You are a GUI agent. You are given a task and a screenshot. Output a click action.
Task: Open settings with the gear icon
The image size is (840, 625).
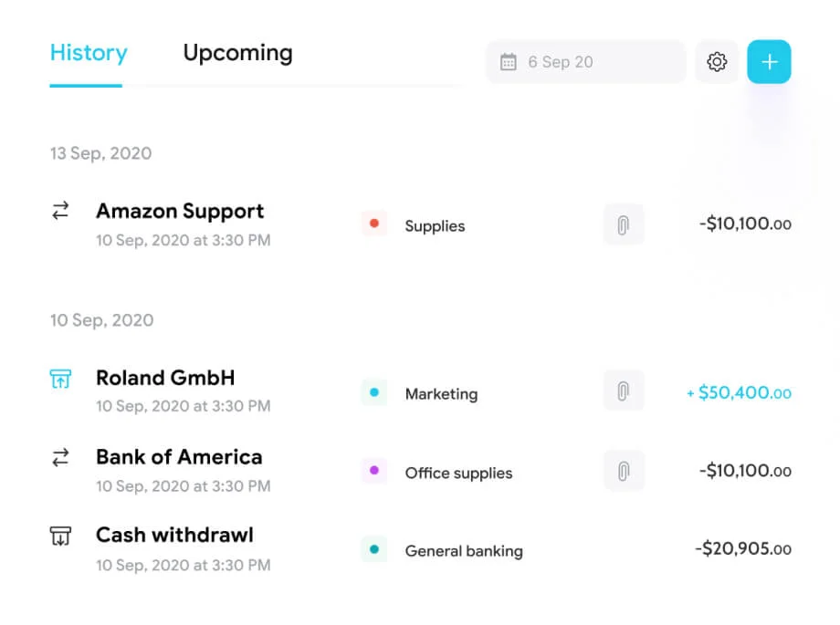717,62
